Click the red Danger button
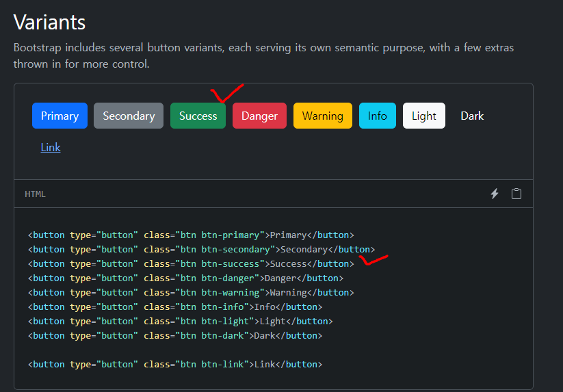 259,116
